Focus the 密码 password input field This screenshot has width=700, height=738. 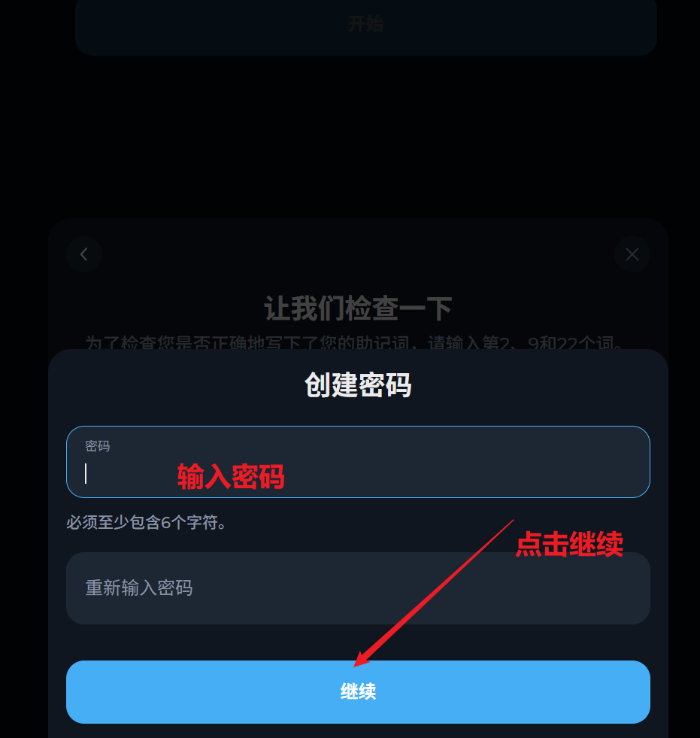[358, 462]
